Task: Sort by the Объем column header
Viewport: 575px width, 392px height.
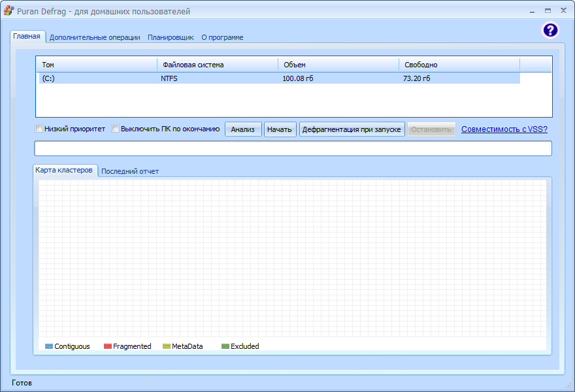Action: tap(338, 65)
